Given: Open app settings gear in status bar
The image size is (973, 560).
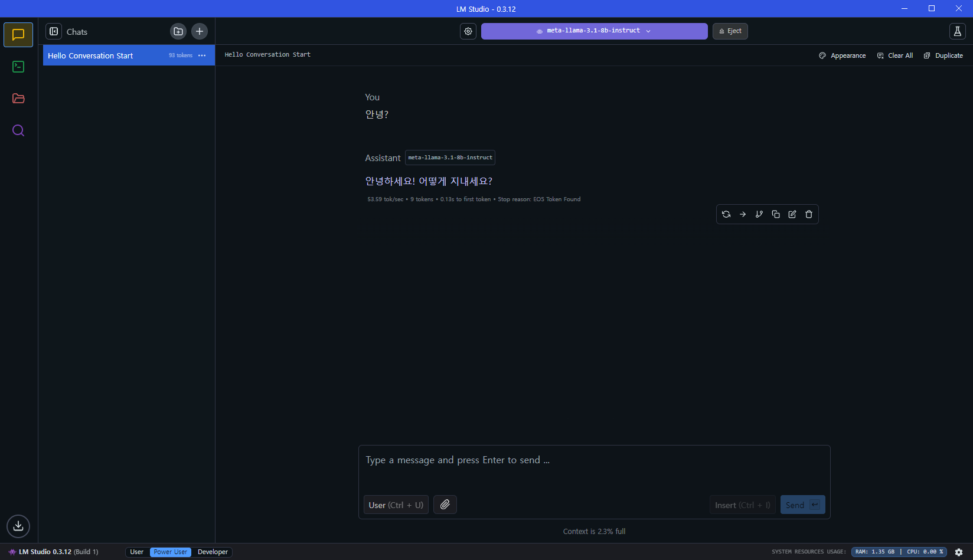Looking at the screenshot, I should 959,552.
